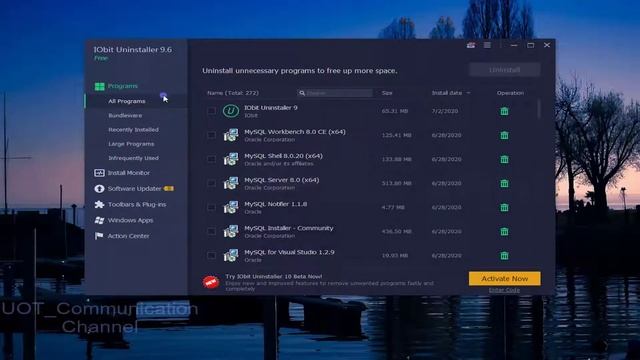This screenshot has width=640, height=360.
Task: Click the MySQL for Visual Studio program icon
Action: [231, 256]
